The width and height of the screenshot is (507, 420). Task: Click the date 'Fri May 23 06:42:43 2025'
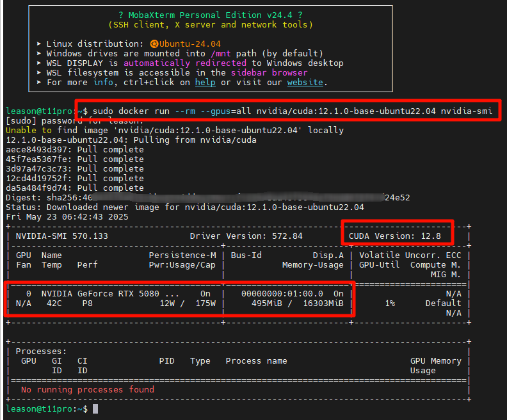[x=67, y=217]
